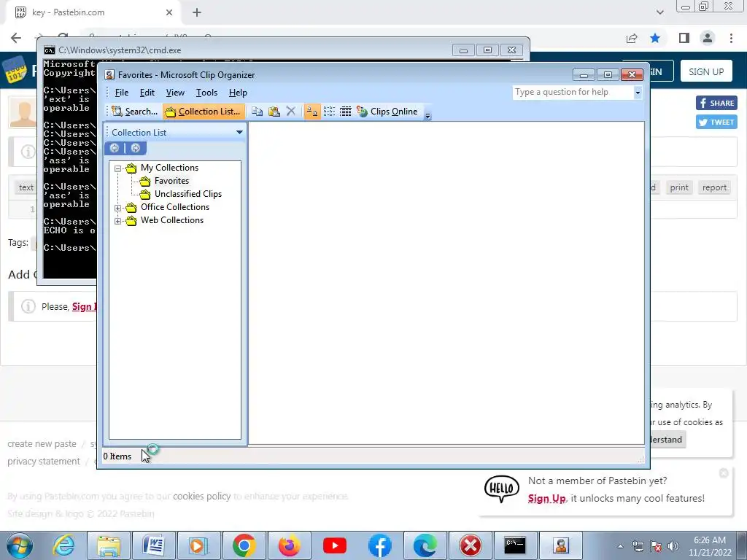Open the Edit menu
Image resolution: width=747 pixels, height=560 pixels.
pos(147,93)
